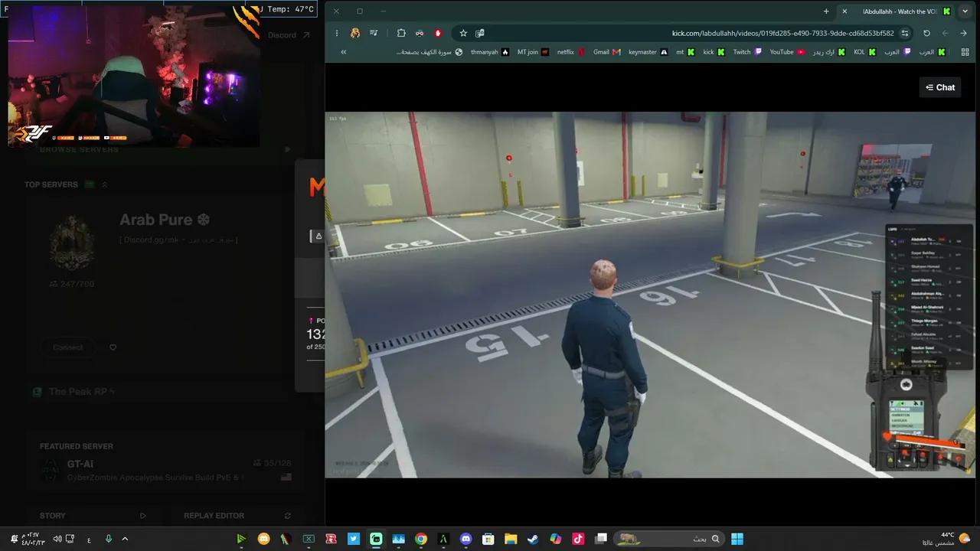Favorite Arab Pure with the heart icon
The image size is (980, 551).
coord(113,347)
